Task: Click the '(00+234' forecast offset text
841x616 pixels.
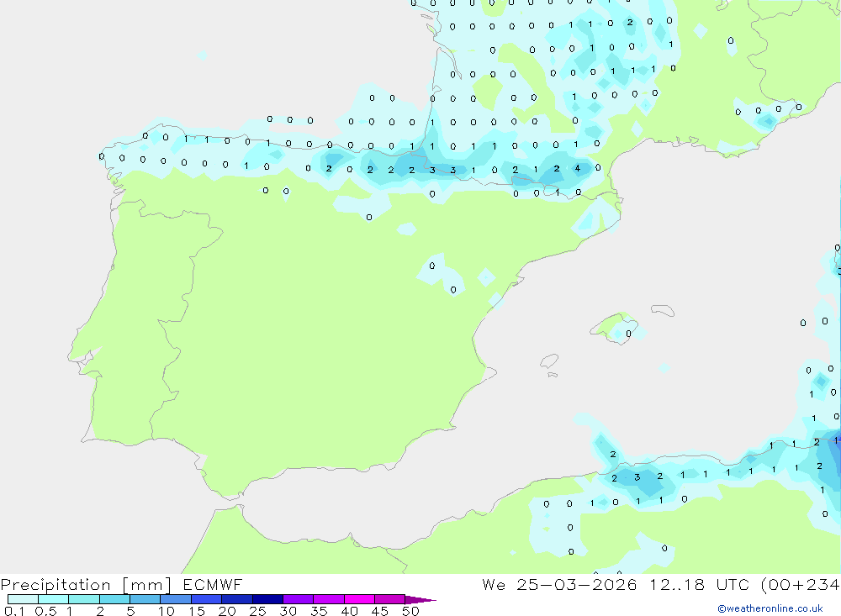Action: tap(801, 584)
